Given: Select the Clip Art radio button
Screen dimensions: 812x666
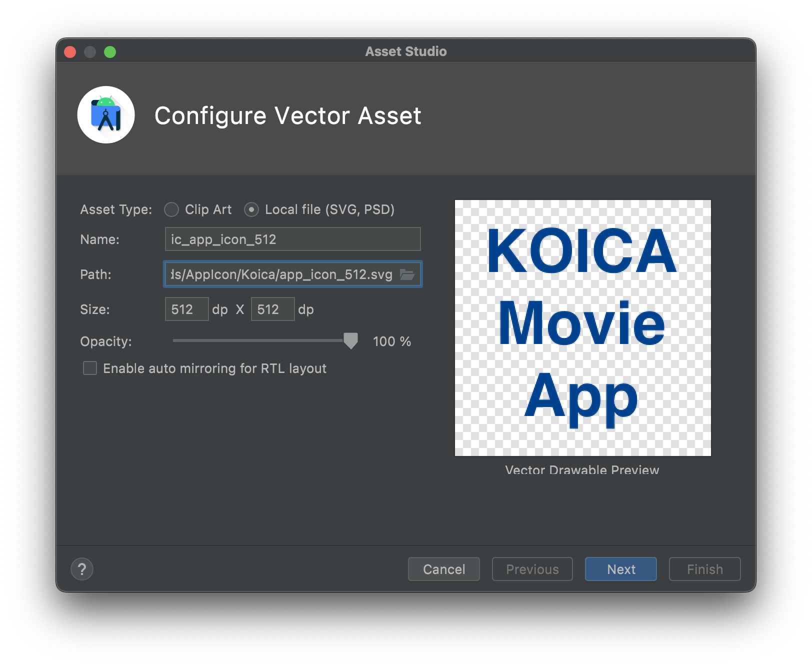Looking at the screenshot, I should click(x=171, y=209).
